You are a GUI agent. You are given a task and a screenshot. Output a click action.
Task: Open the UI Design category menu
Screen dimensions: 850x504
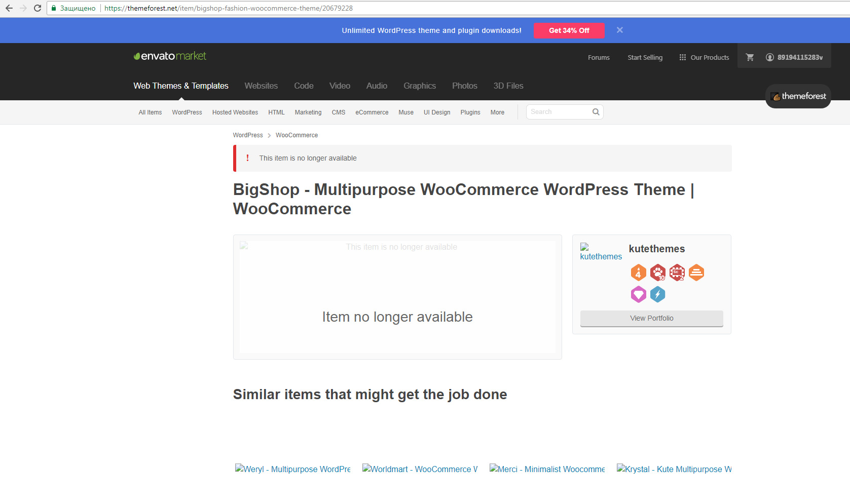(437, 112)
